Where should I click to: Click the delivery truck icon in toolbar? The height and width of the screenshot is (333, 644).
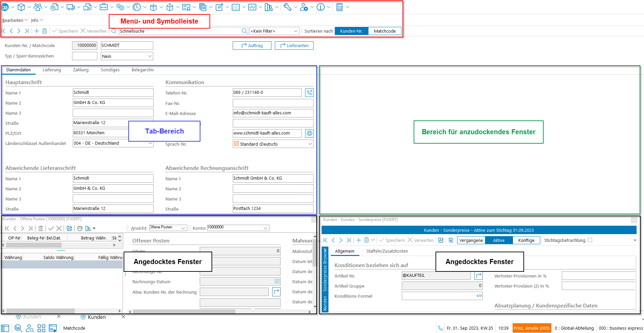(x=71, y=7)
